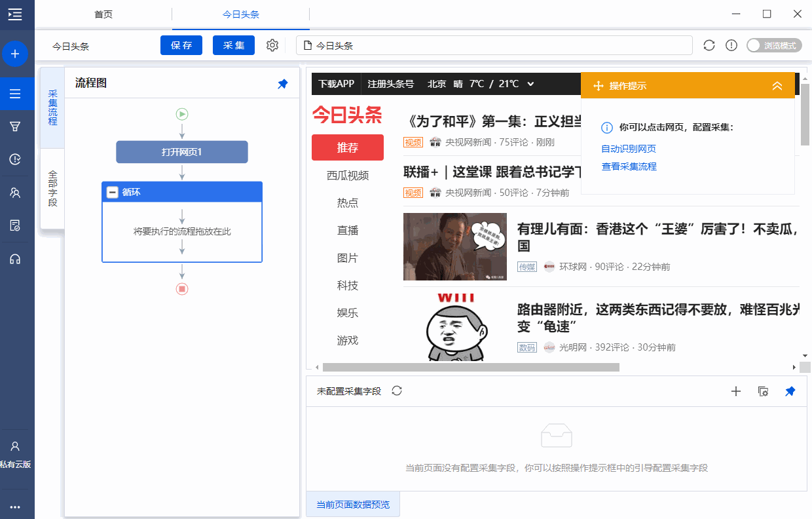812x519 pixels.
Task: Open the scheduled tasks clock icon
Action: pos(15,159)
